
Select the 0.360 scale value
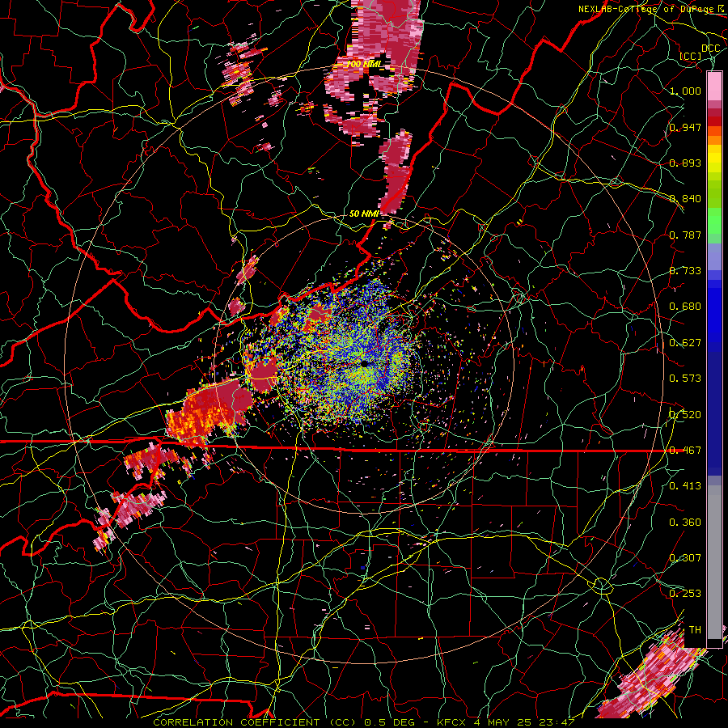click(x=685, y=522)
